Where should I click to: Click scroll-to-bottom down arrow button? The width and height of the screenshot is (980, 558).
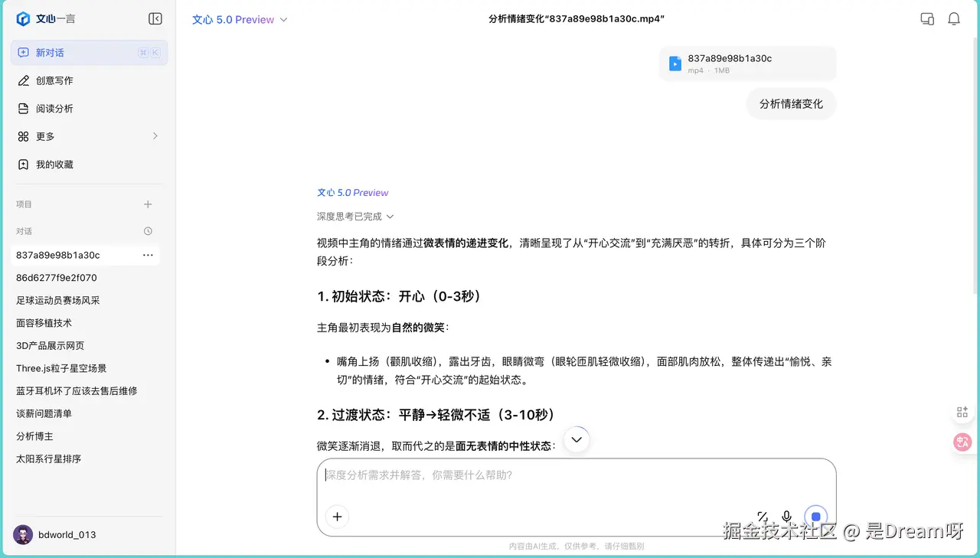[x=577, y=439]
